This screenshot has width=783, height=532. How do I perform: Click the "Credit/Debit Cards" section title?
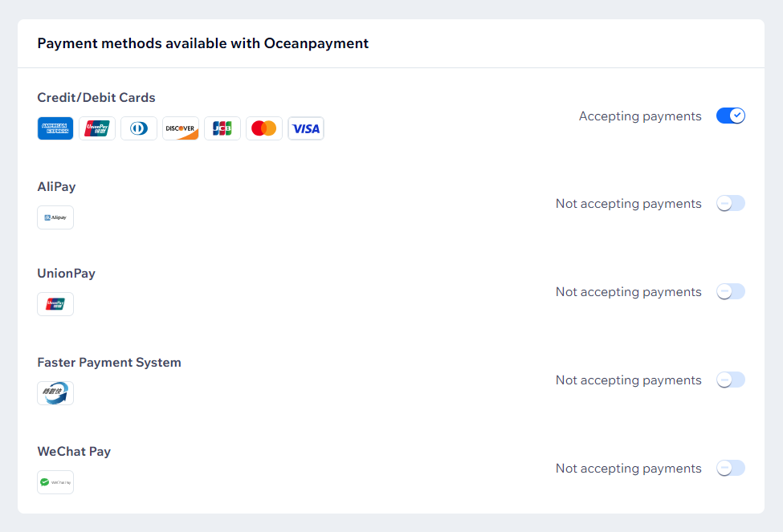click(x=96, y=98)
